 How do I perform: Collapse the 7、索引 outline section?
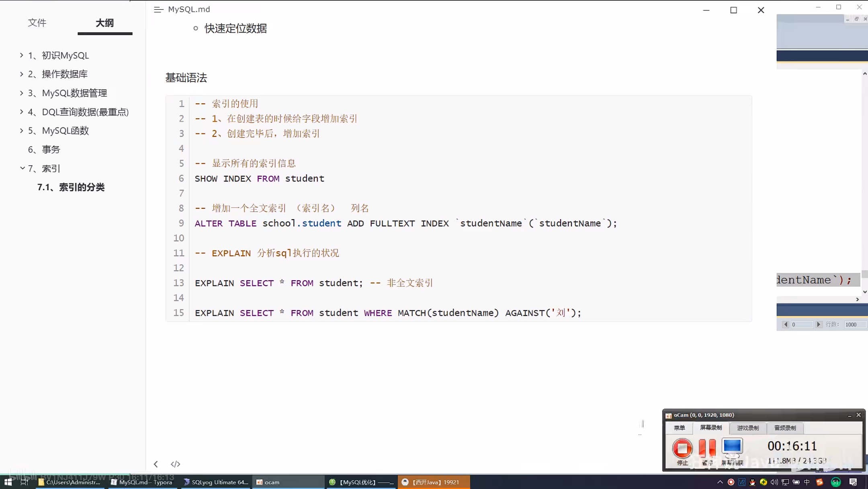click(x=23, y=168)
